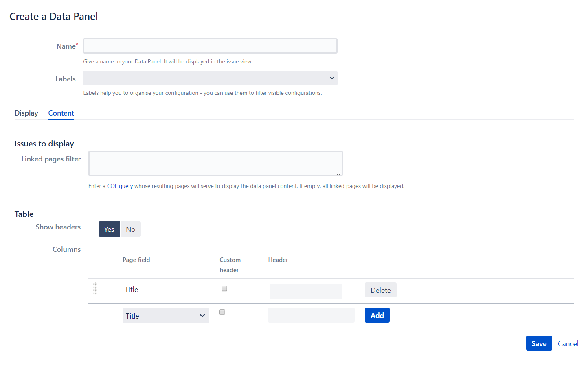Image resolution: width=588 pixels, height=384 pixels.
Task: Cancel creating the Data Panel
Action: [x=568, y=343]
